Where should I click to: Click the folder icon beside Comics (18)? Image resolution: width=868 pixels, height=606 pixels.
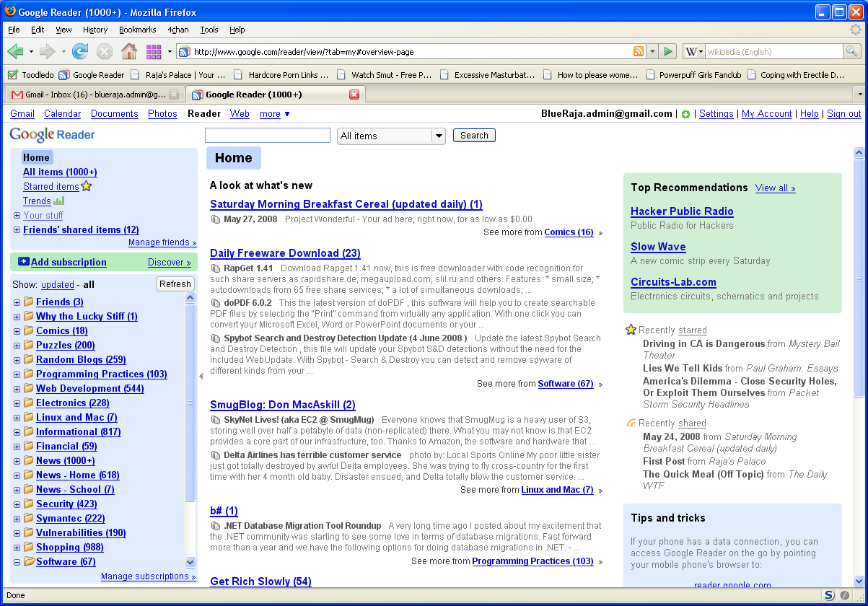[29, 330]
